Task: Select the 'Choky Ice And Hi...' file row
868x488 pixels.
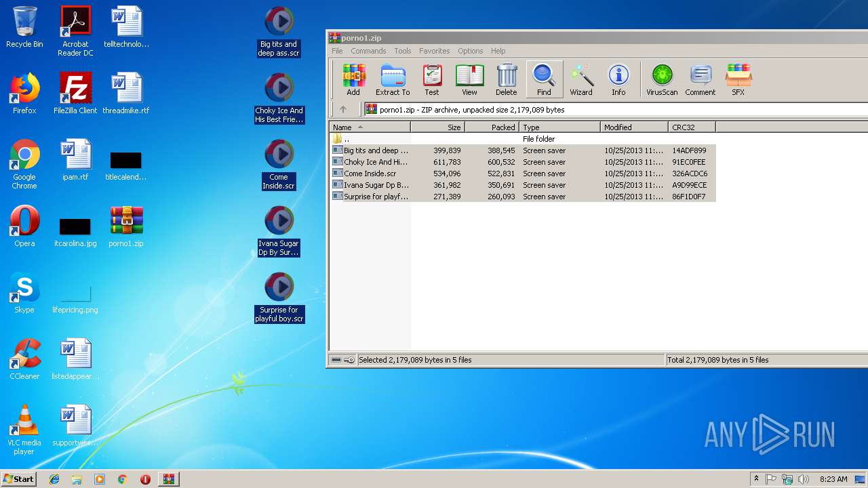Action: (x=522, y=162)
